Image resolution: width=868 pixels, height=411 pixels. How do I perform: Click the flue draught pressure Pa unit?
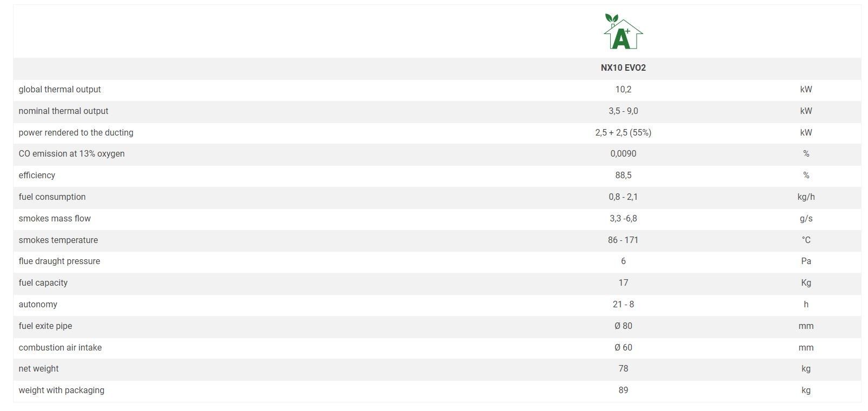coord(806,261)
